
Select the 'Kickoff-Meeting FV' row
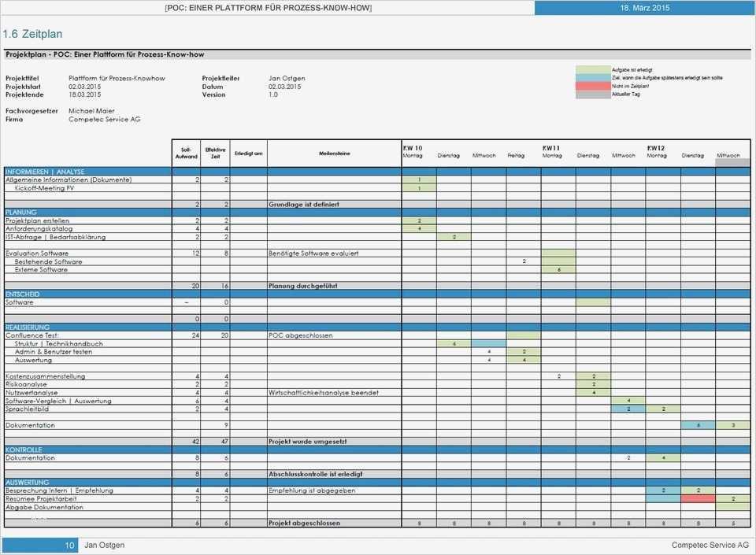(x=377, y=188)
